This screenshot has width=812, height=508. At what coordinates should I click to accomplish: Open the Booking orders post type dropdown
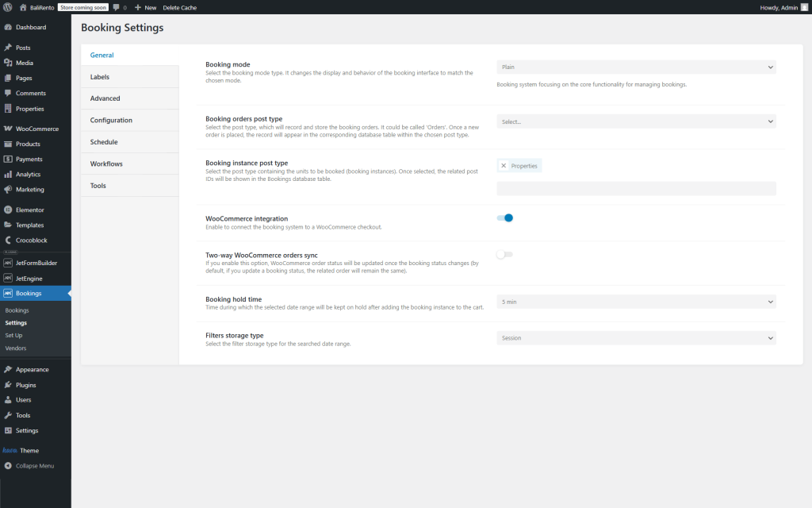(636, 121)
